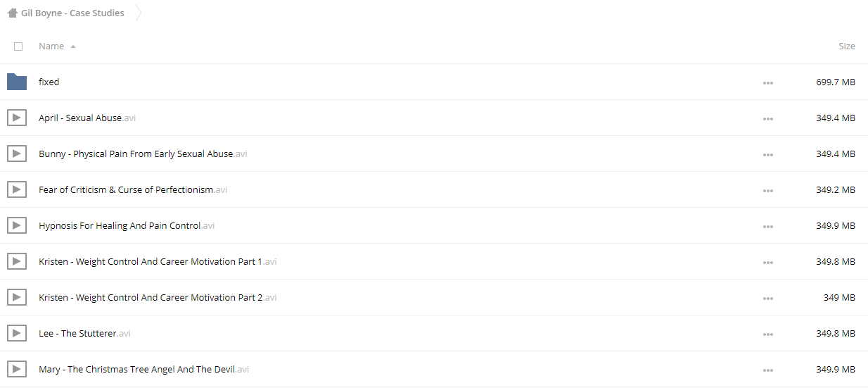This screenshot has height=388, width=868.
Task: Click video icon for Bunny Physical Pain file
Action: coord(17,154)
